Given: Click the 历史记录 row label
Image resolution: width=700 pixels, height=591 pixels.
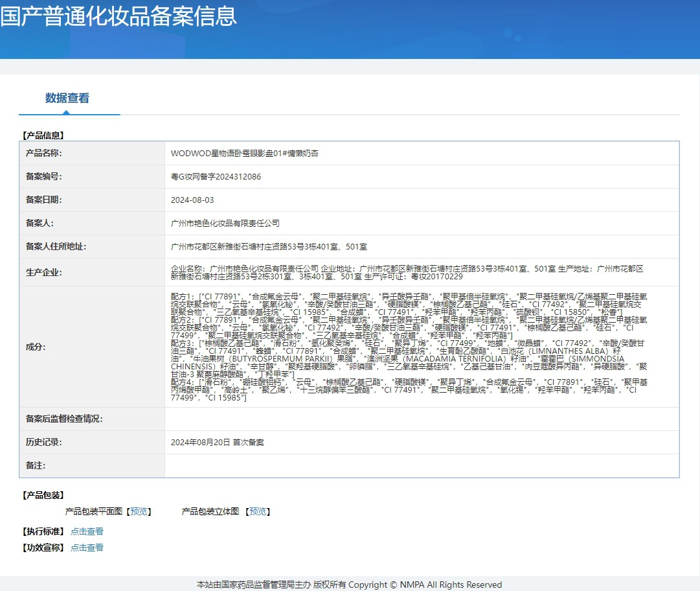Looking at the screenshot, I should pos(44,442).
